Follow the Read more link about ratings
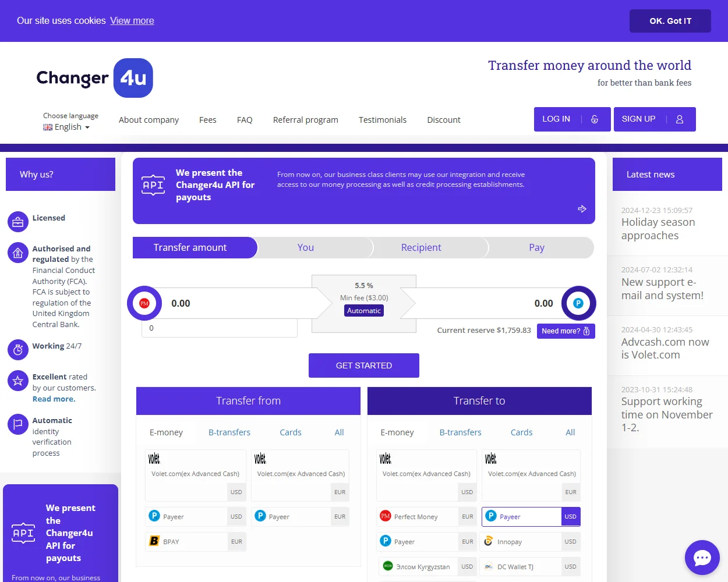Image resolution: width=728 pixels, height=582 pixels. point(54,399)
